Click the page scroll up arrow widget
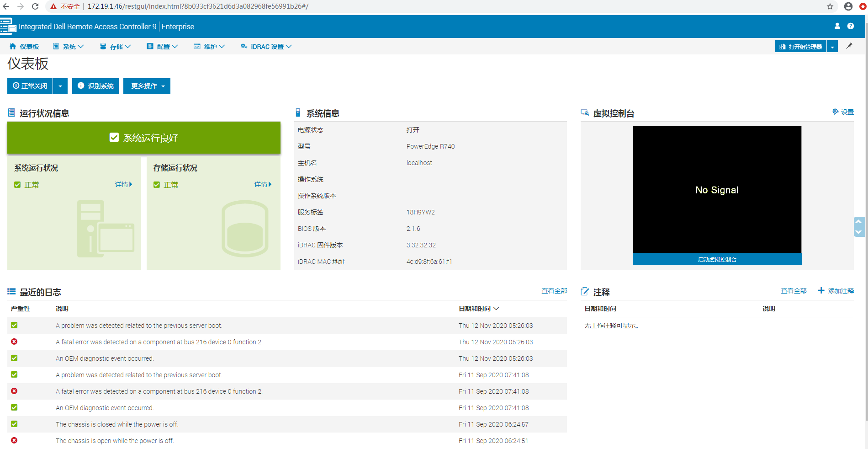 pos(859,221)
